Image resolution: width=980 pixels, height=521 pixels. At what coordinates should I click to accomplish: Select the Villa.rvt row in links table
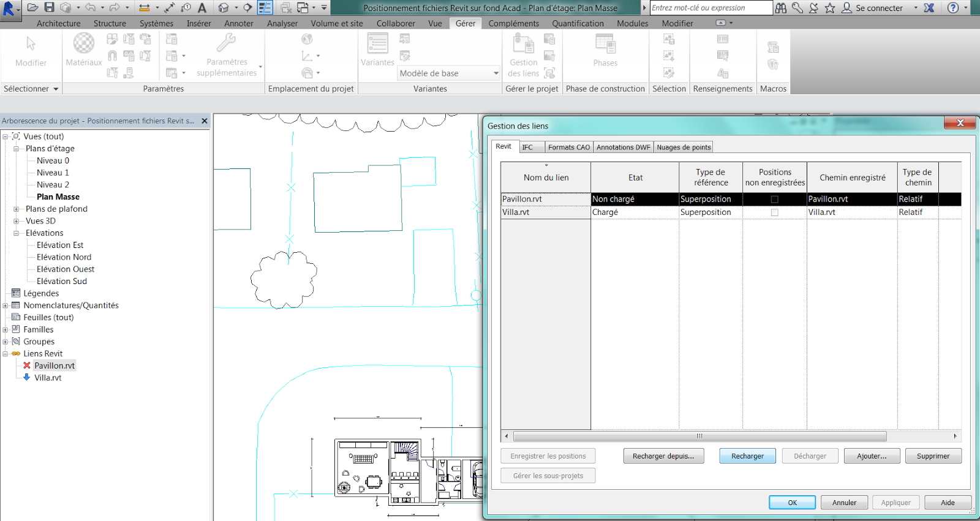[x=731, y=212]
